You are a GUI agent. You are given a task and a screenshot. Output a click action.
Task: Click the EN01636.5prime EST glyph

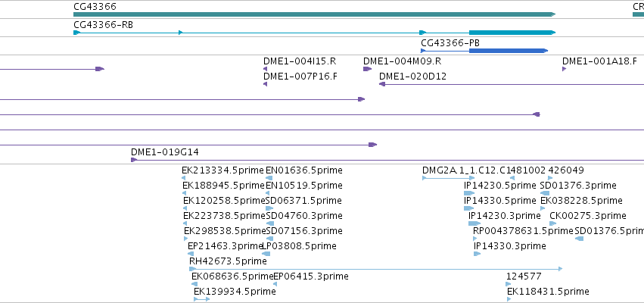[269, 178]
